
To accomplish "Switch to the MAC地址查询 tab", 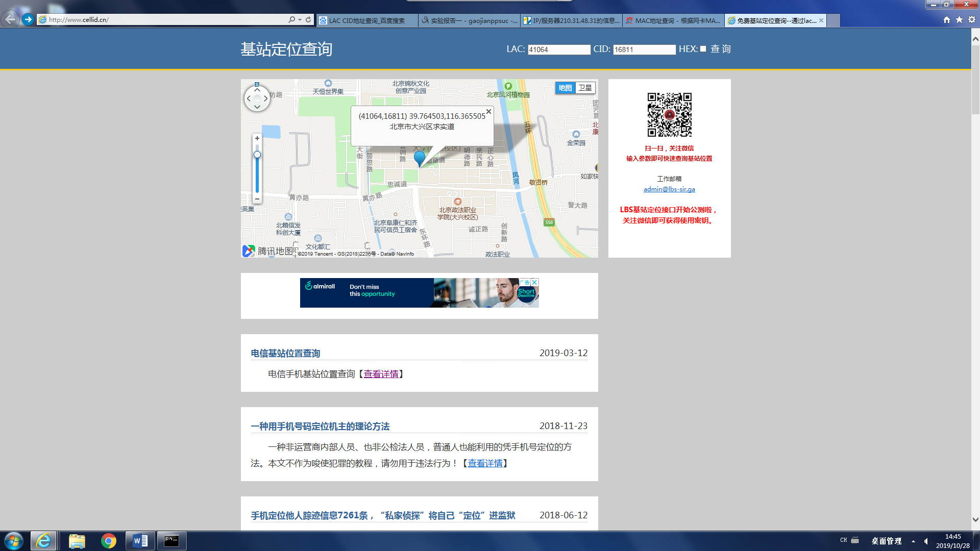I will coord(673,20).
